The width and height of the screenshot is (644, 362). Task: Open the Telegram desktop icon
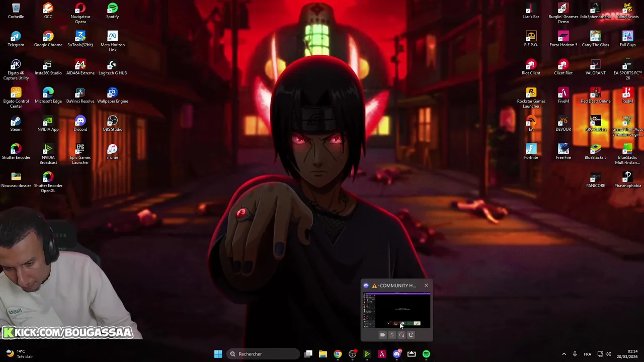(x=16, y=39)
